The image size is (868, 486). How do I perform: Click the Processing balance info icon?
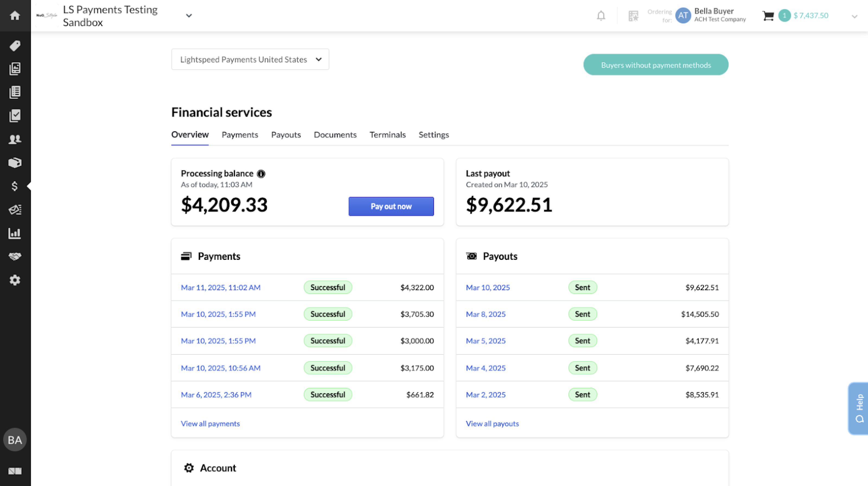coord(261,174)
